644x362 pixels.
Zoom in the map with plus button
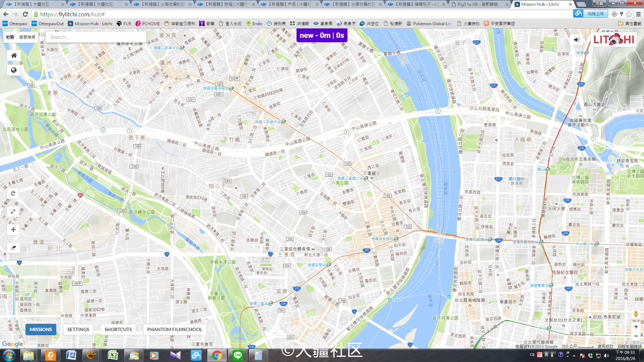(636, 327)
